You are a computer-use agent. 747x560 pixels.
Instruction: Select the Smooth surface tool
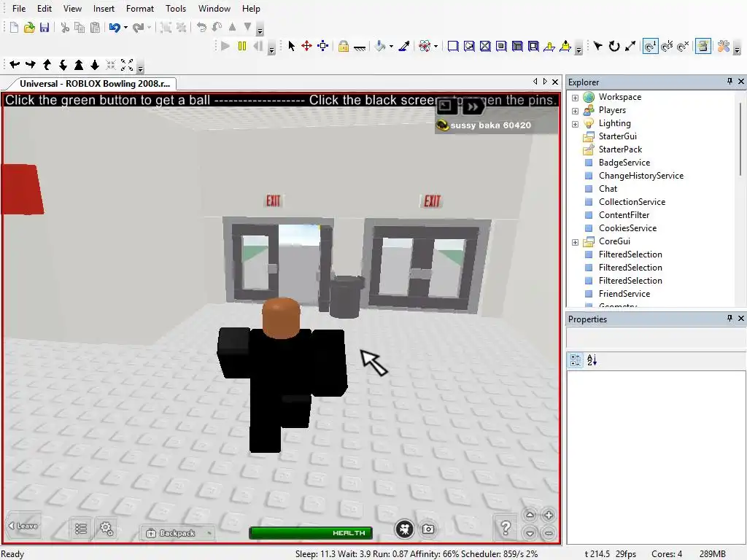[x=453, y=46]
